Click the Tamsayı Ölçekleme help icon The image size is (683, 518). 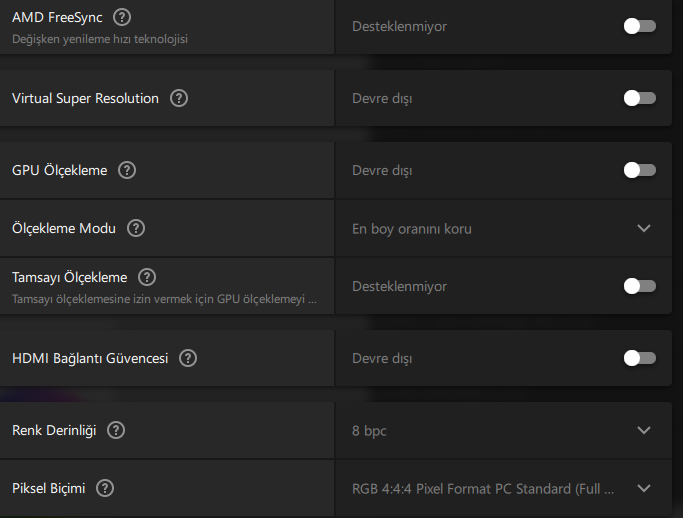click(x=147, y=276)
